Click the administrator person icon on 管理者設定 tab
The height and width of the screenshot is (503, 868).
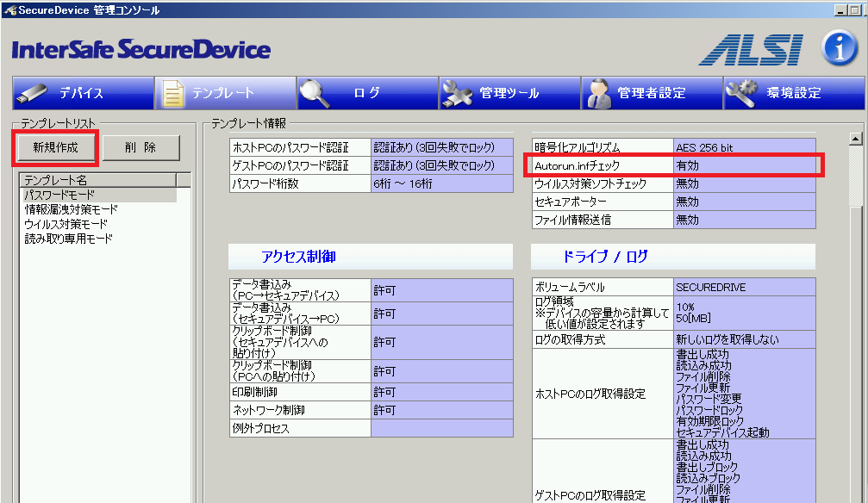pyautogui.click(x=598, y=94)
